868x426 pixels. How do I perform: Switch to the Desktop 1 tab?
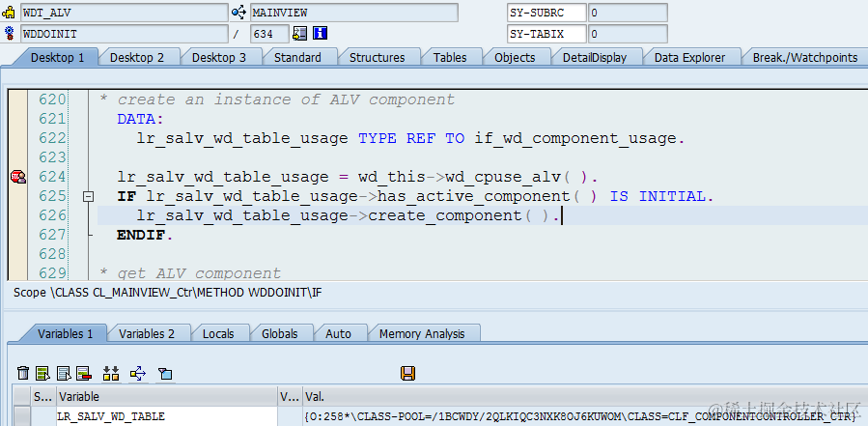coord(58,58)
